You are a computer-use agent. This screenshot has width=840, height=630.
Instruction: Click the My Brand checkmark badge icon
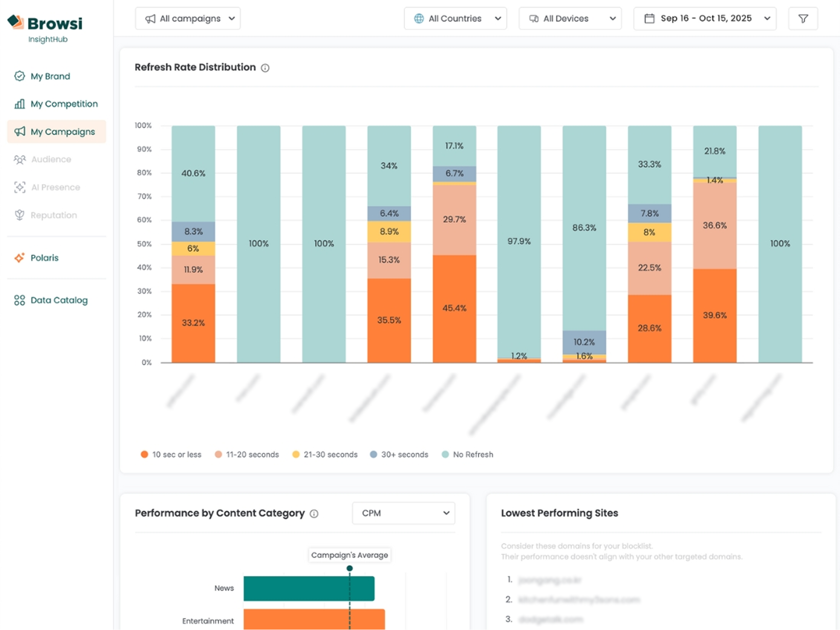19,77
